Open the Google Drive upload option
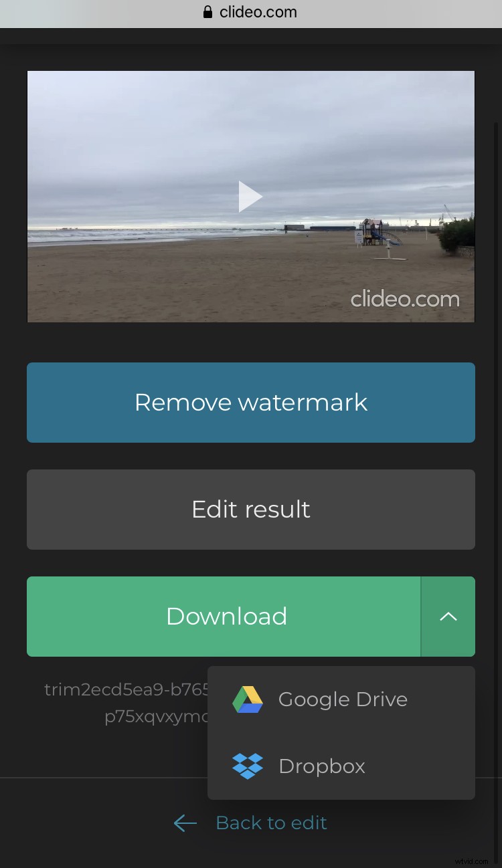Image resolution: width=502 pixels, height=868 pixels. (x=343, y=699)
